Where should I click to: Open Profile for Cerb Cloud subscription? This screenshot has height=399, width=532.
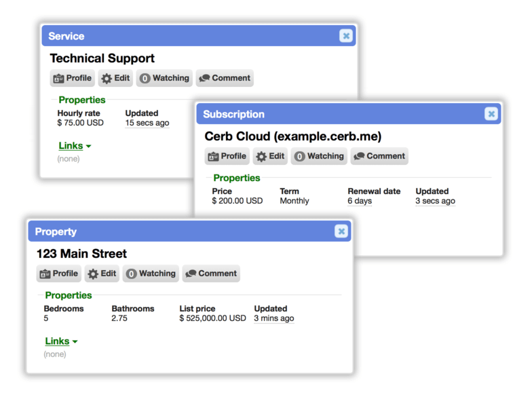[x=227, y=156]
